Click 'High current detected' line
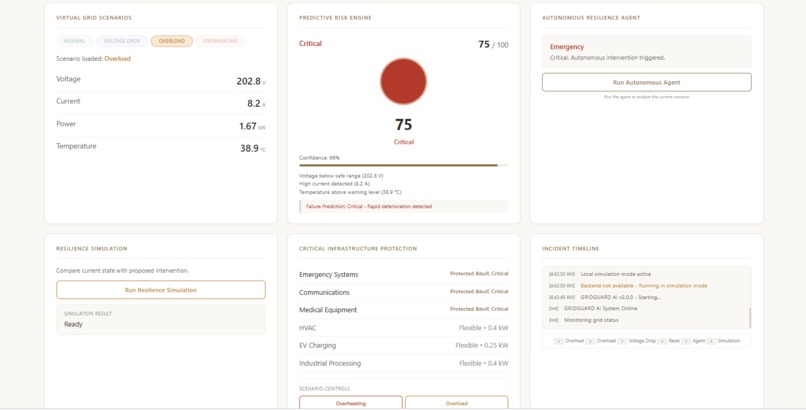 point(334,184)
